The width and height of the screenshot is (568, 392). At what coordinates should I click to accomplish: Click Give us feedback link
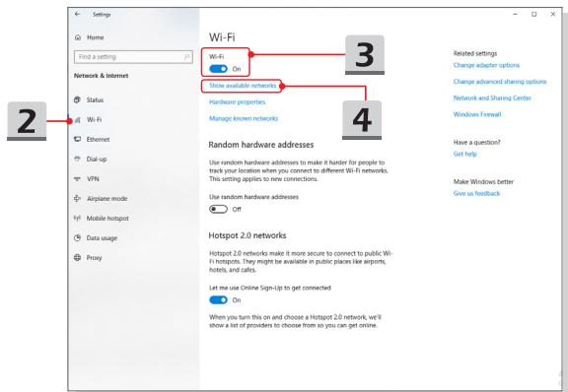point(476,193)
